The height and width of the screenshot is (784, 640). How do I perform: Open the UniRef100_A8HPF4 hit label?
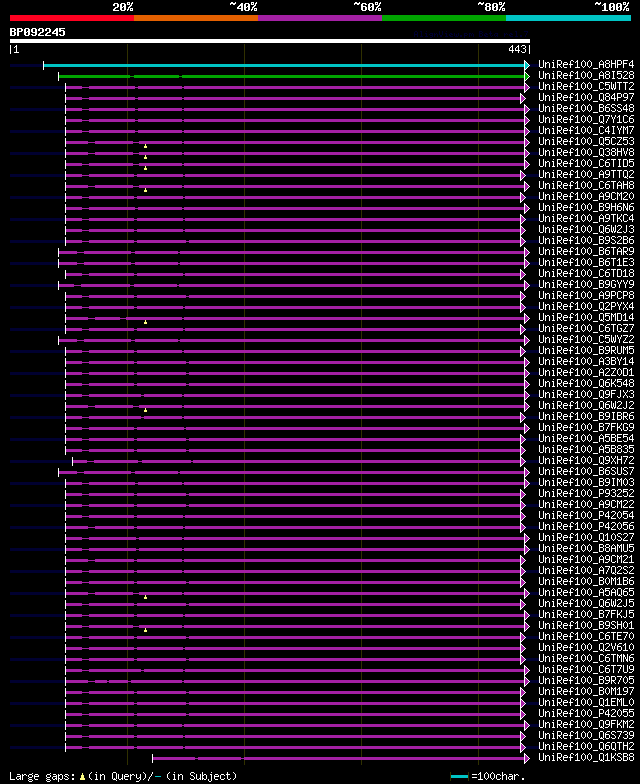click(586, 64)
